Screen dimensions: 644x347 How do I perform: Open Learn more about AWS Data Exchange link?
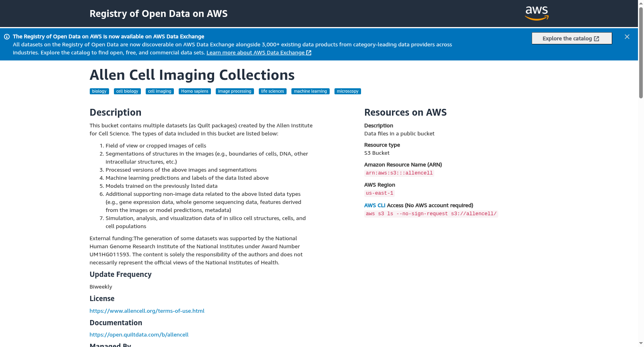pyautogui.click(x=259, y=53)
